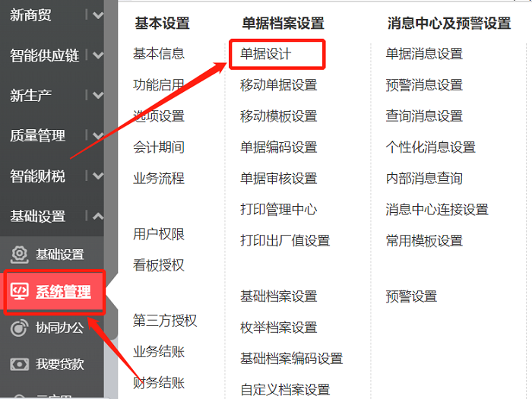
Task: Expand the 智能供应链 chevron
Action: [x=98, y=55]
